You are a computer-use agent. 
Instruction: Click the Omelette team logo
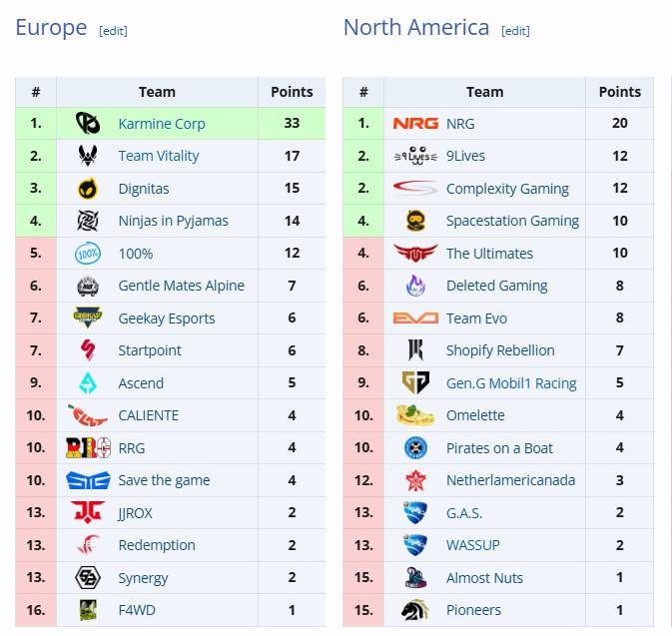point(415,415)
